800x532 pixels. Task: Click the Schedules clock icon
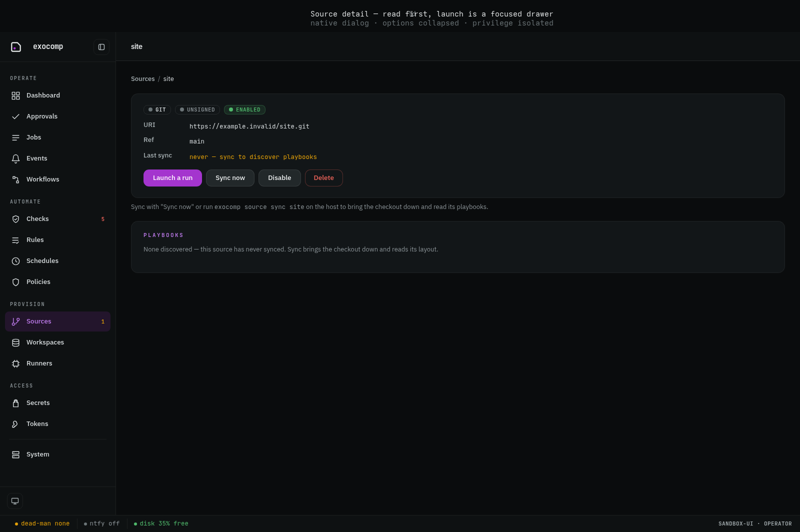coord(15,261)
